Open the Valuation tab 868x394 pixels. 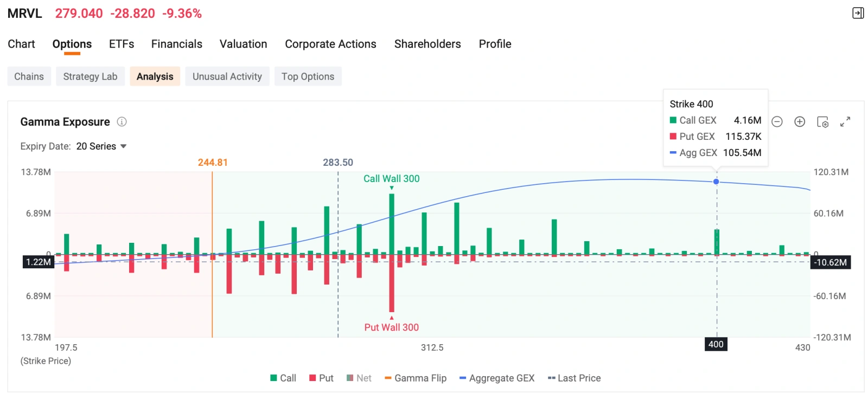pos(244,44)
